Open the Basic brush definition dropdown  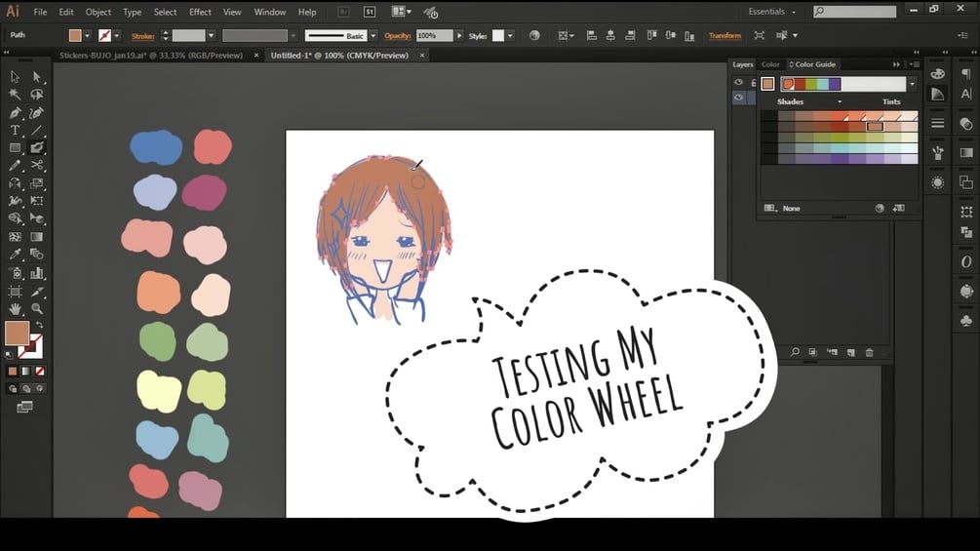point(372,36)
